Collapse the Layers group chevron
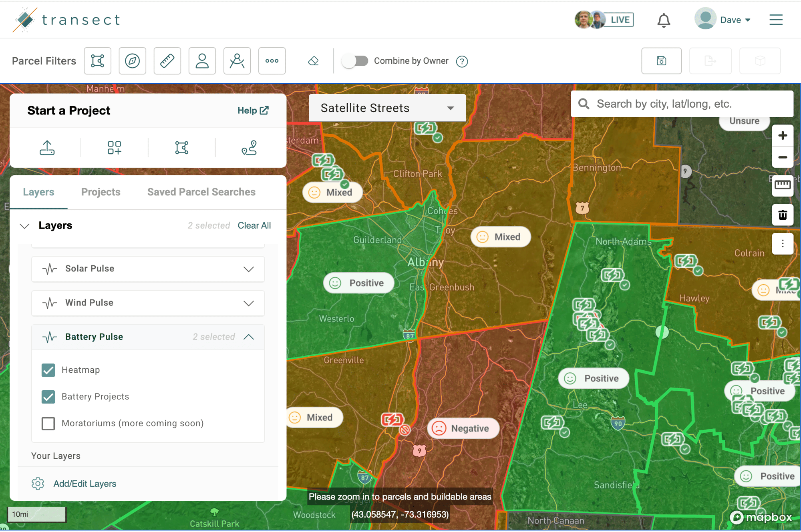The width and height of the screenshot is (801, 532). click(x=24, y=226)
